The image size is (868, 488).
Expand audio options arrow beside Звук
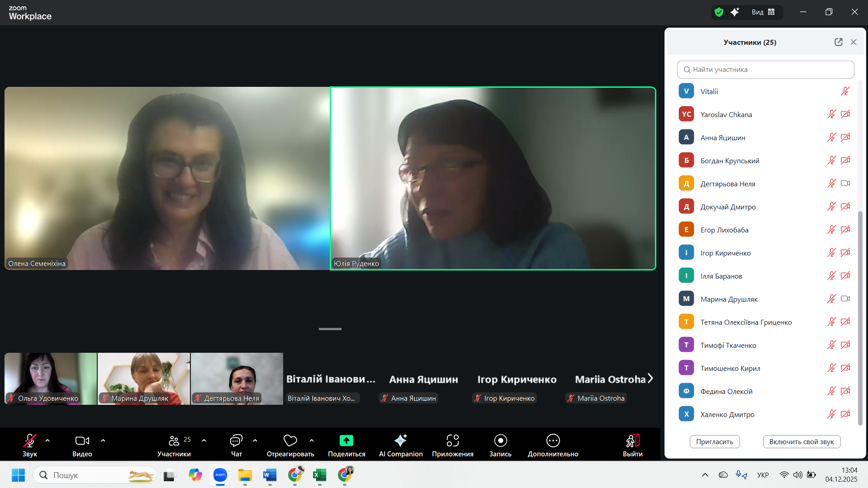point(47,441)
